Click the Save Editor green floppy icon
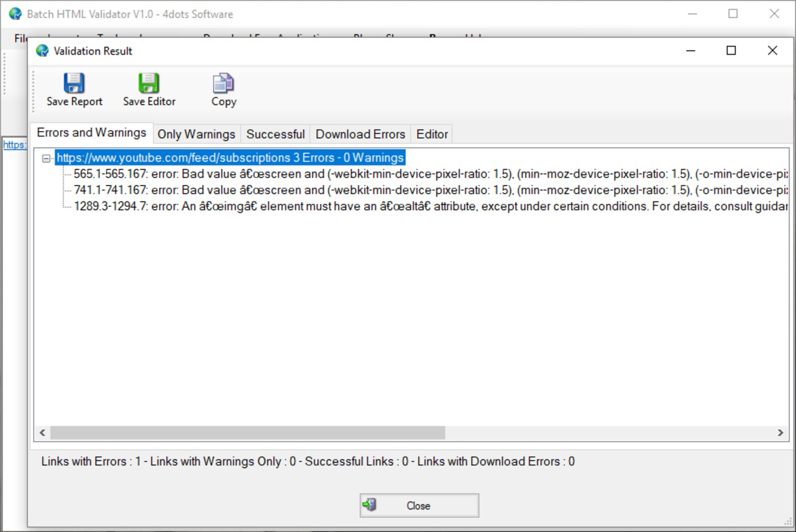This screenshot has height=532, width=796. coord(148,82)
